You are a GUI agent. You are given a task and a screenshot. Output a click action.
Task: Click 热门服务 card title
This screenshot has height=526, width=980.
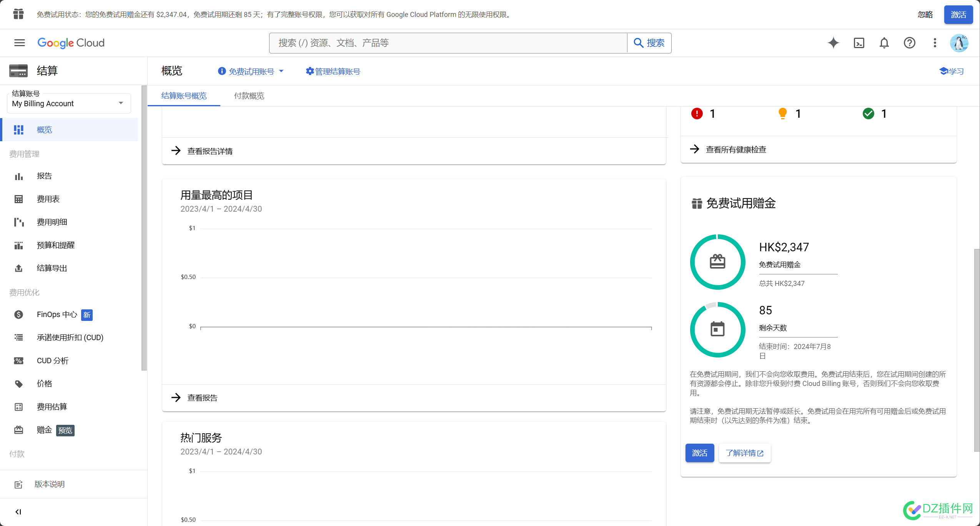201,438
